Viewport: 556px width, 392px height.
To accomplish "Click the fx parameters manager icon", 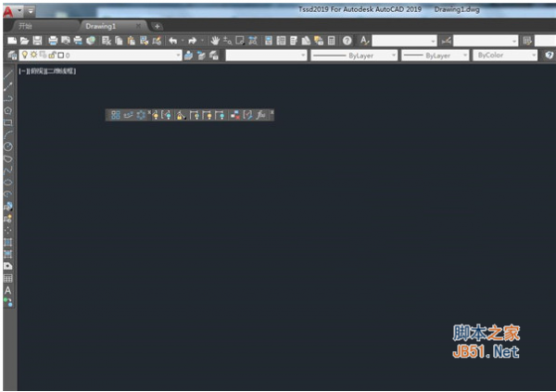I will coord(260,115).
